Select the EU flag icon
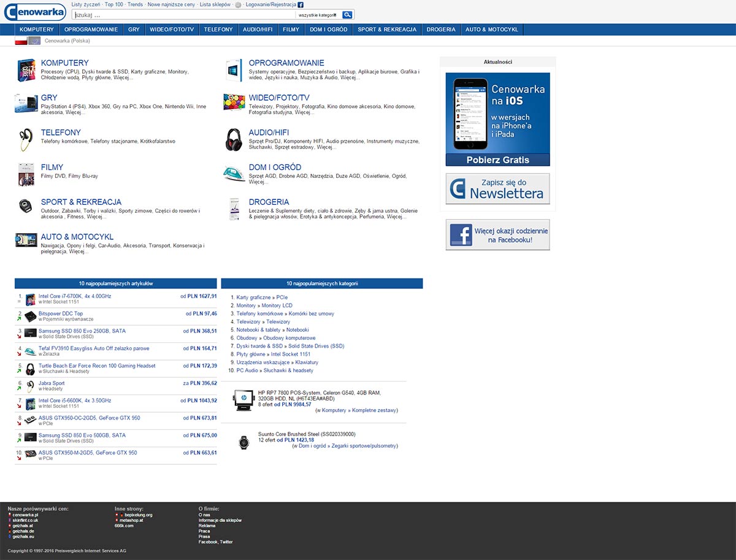 coord(34,41)
